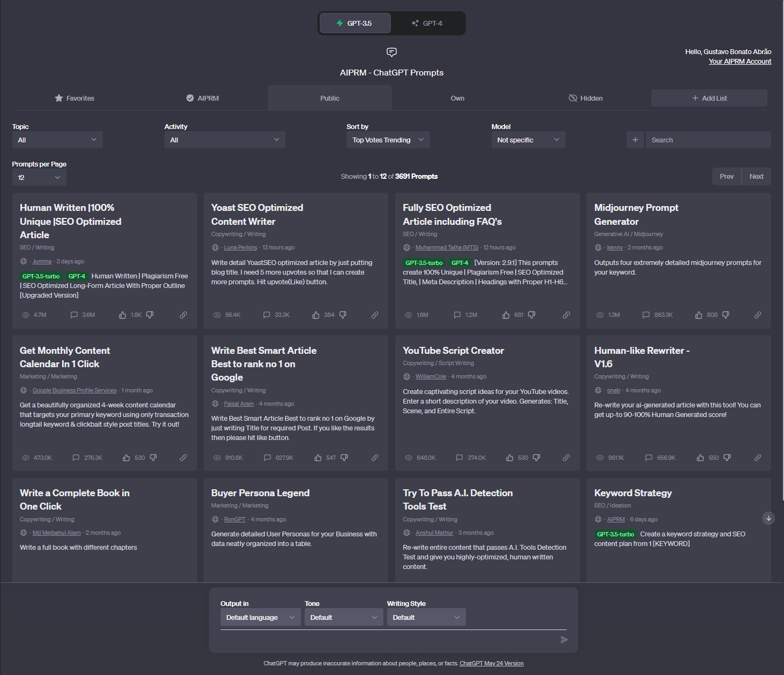Switch to the Own tab
784x675 pixels.
pyautogui.click(x=457, y=98)
